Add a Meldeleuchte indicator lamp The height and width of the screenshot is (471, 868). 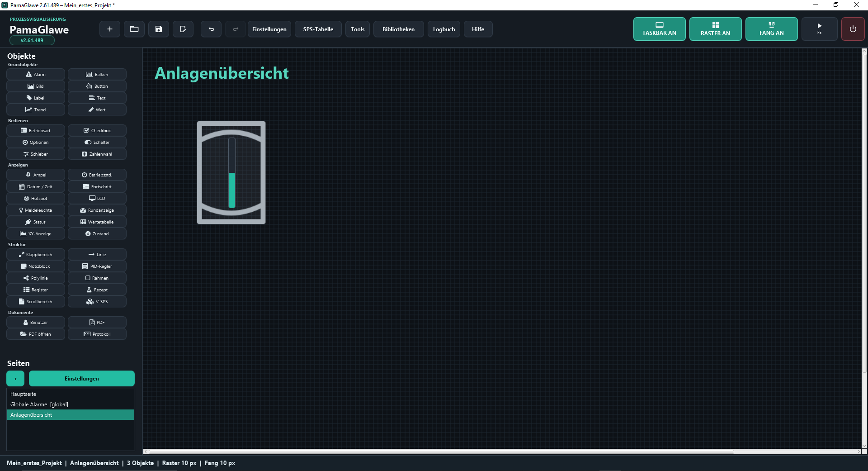pyautogui.click(x=36, y=210)
